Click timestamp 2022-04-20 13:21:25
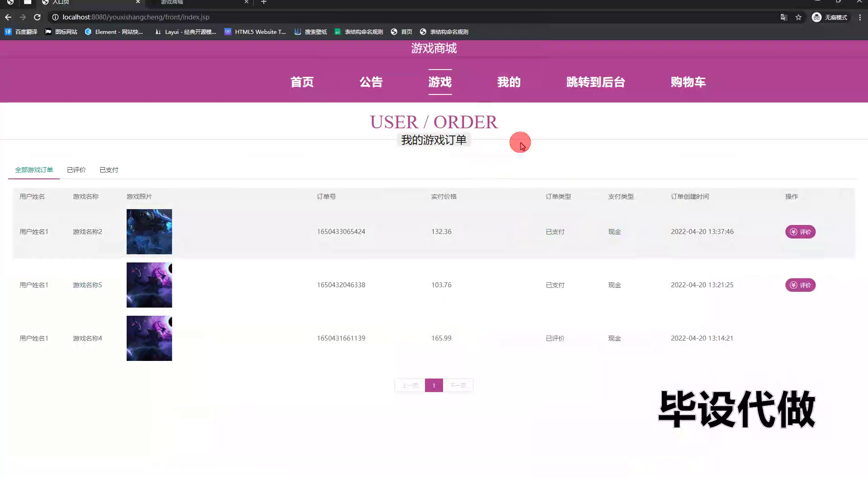 (702, 285)
